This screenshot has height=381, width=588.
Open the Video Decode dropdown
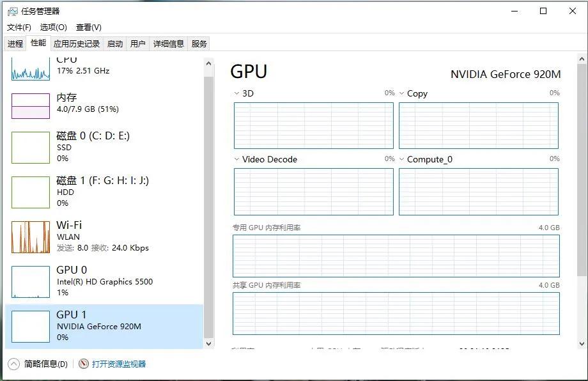(x=237, y=159)
